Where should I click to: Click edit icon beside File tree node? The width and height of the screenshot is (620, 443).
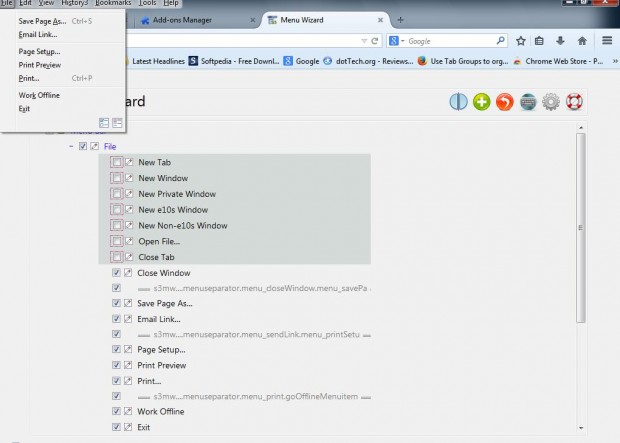pyautogui.click(x=95, y=146)
